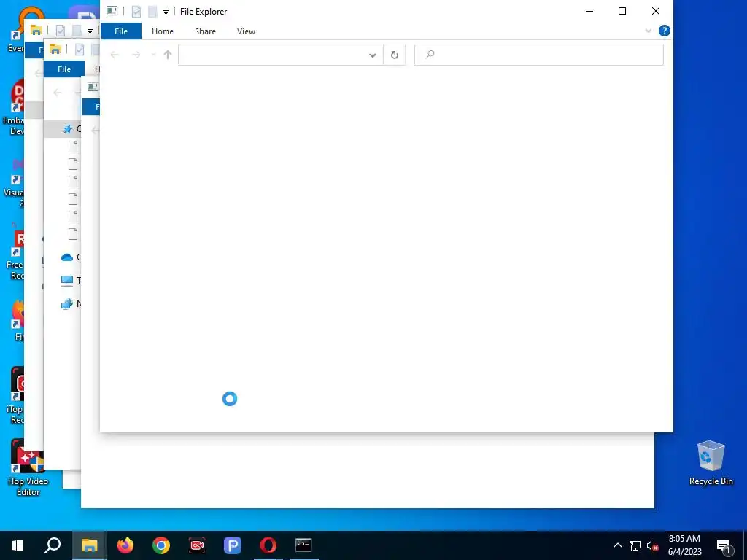The height and width of the screenshot is (560, 747).
Task: Open the Share ribbon tab
Action: (x=205, y=31)
